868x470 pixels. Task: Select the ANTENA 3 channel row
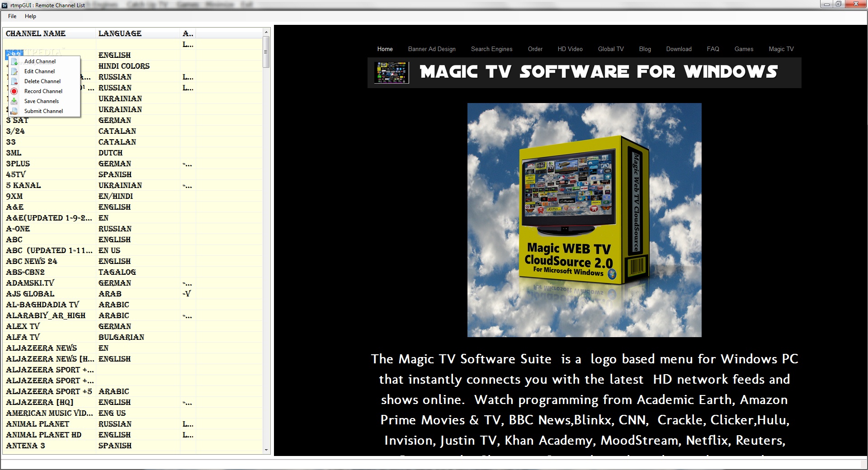[133, 446]
